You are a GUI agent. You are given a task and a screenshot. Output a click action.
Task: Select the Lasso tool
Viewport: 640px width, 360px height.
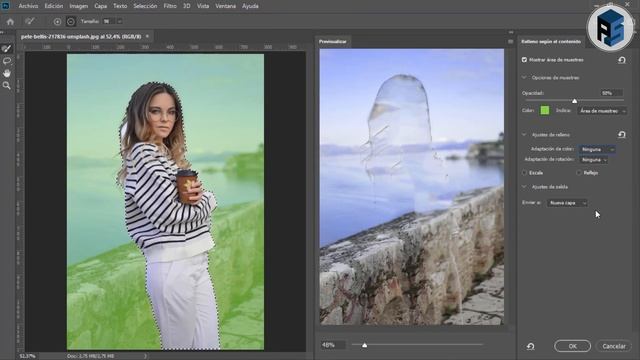[x=7, y=61]
